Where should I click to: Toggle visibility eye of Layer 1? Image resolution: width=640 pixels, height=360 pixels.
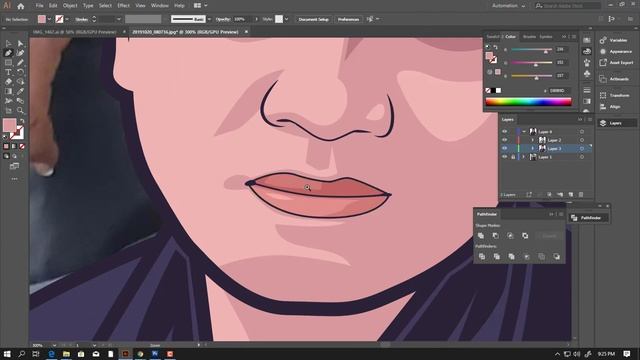coord(505,157)
